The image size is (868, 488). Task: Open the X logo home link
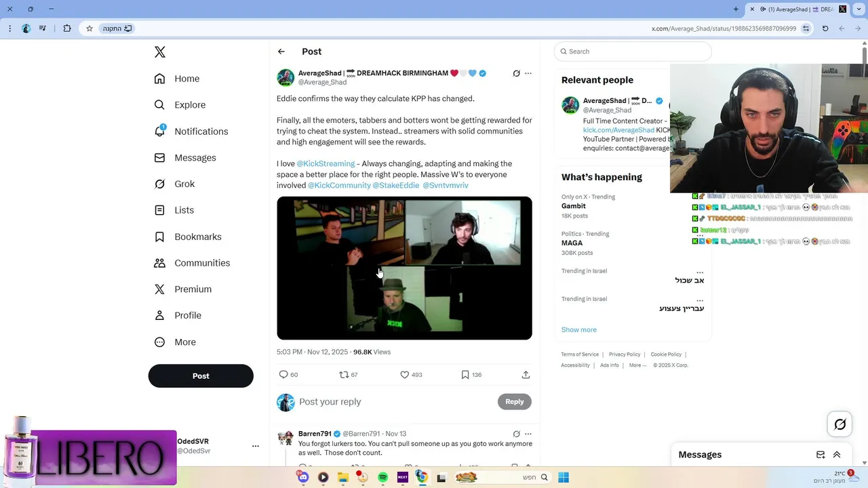(159, 52)
